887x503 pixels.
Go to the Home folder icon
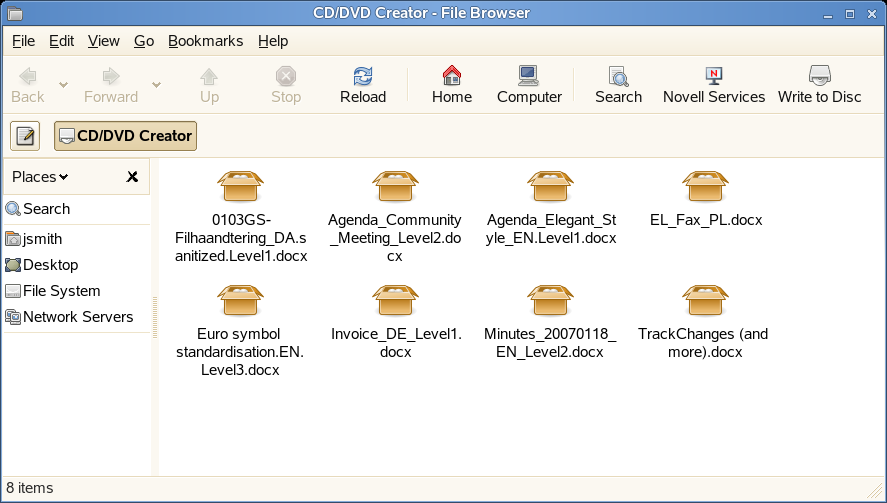click(x=451, y=75)
